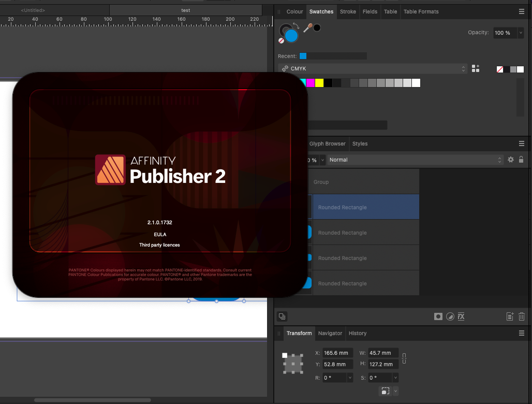The width and height of the screenshot is (532, 404).
Task: Toggle Edit All Layers button
Action: (282, 316)
